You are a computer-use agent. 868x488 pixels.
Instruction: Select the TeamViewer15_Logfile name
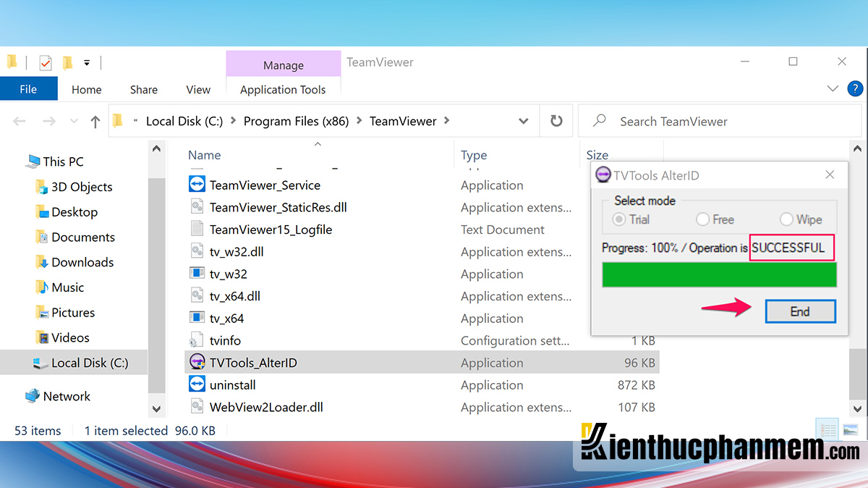click(271, 230)
